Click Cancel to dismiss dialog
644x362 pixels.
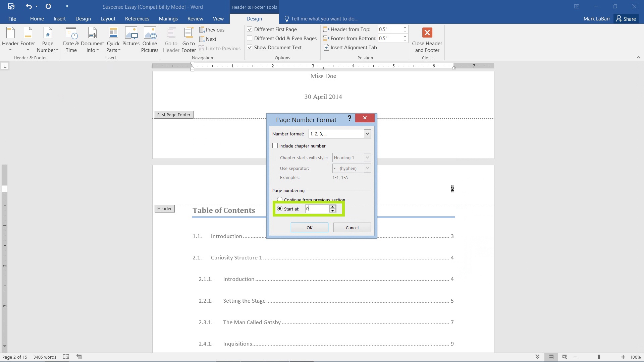tap(352, 227)
